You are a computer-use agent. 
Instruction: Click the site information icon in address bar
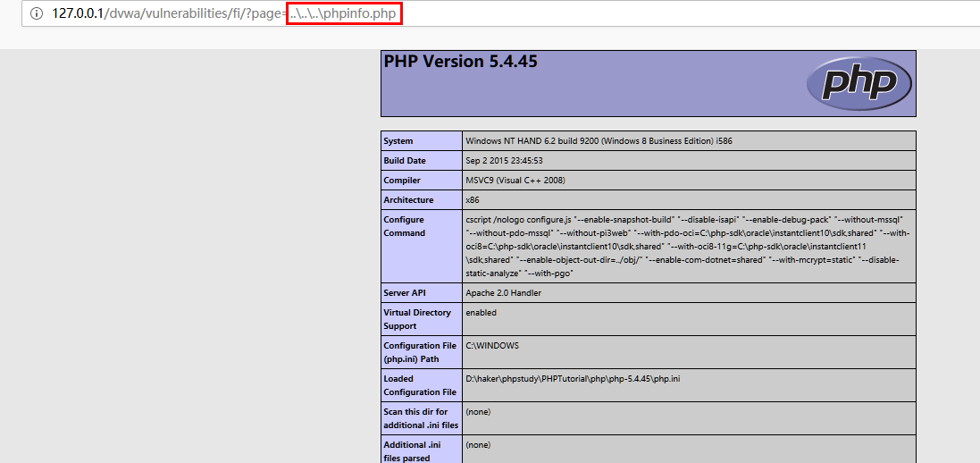click(36, 14)
